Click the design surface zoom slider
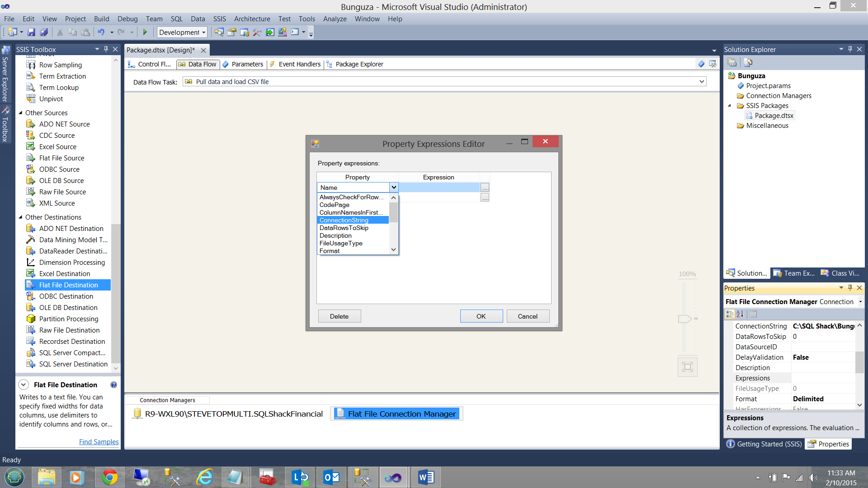 [684, 319]
